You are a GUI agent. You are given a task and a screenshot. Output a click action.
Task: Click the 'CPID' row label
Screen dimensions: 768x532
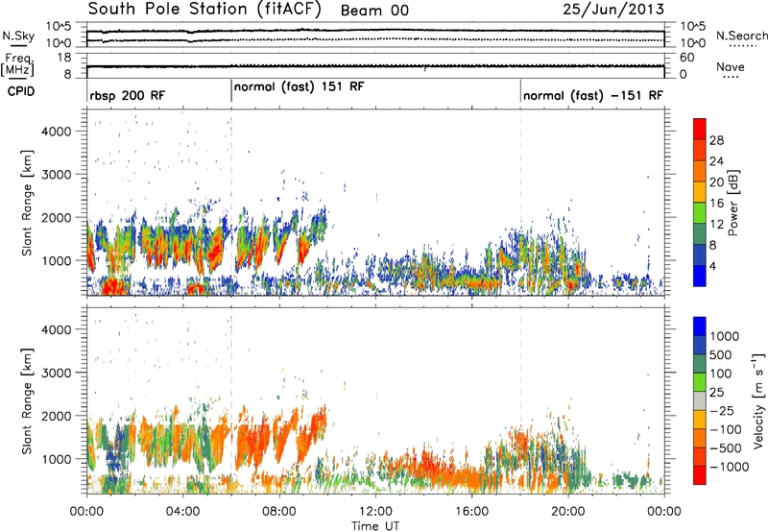pyautogui.click(x=21, y=91)
